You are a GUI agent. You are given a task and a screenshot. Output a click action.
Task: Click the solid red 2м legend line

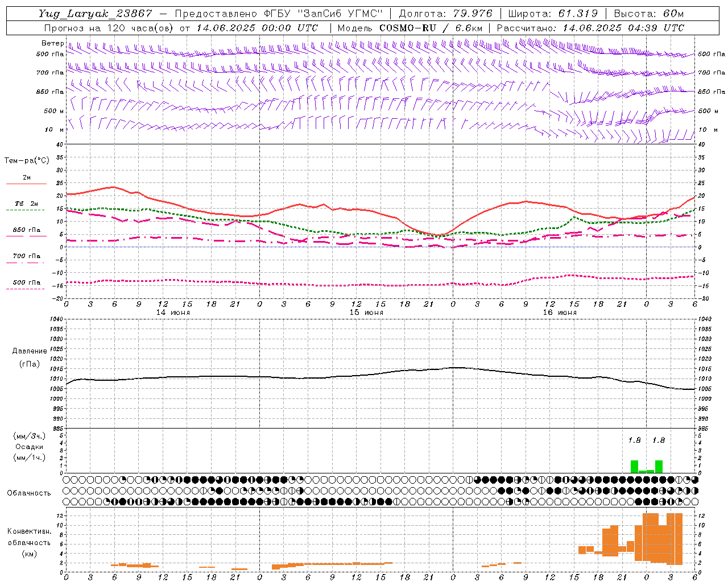[26, 184]
